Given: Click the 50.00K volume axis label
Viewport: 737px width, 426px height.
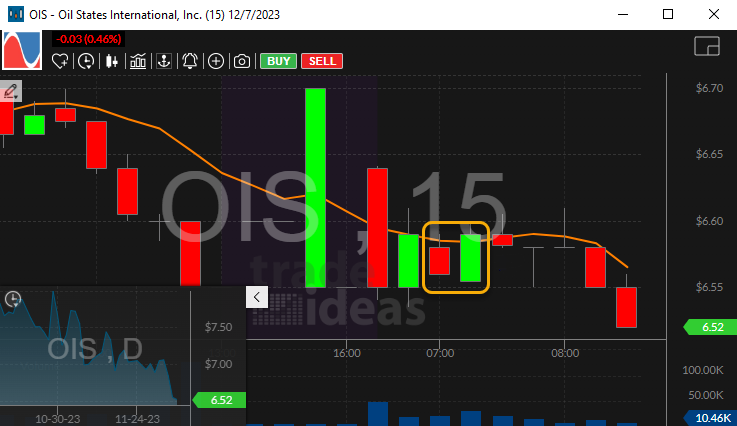Looking at the screenshot, I should [706, 395].
